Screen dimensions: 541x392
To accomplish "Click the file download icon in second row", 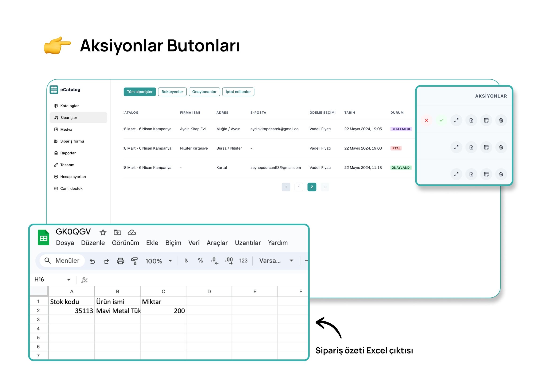I will pyautogui.click(x=471, y=147).
